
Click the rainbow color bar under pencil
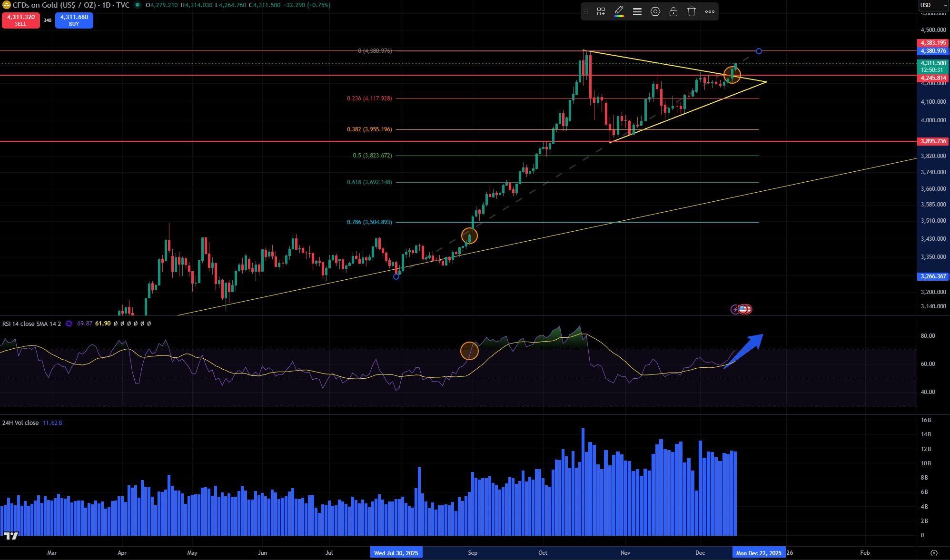[x=619, y=16]
